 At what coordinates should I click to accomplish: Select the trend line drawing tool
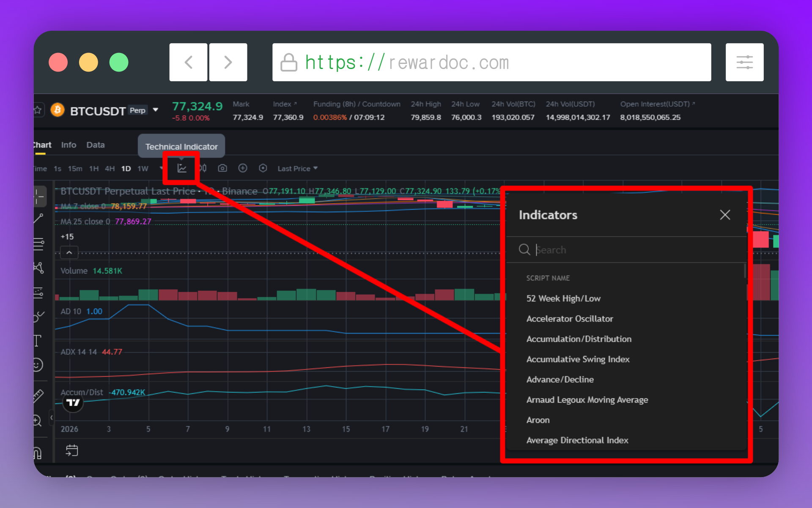38,219
